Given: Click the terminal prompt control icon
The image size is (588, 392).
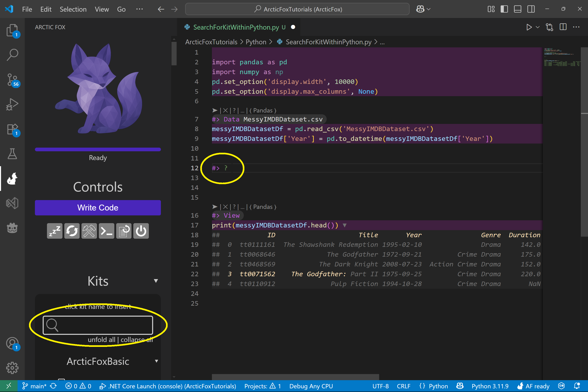Looking at the screenshot, I should pos(107,231).
